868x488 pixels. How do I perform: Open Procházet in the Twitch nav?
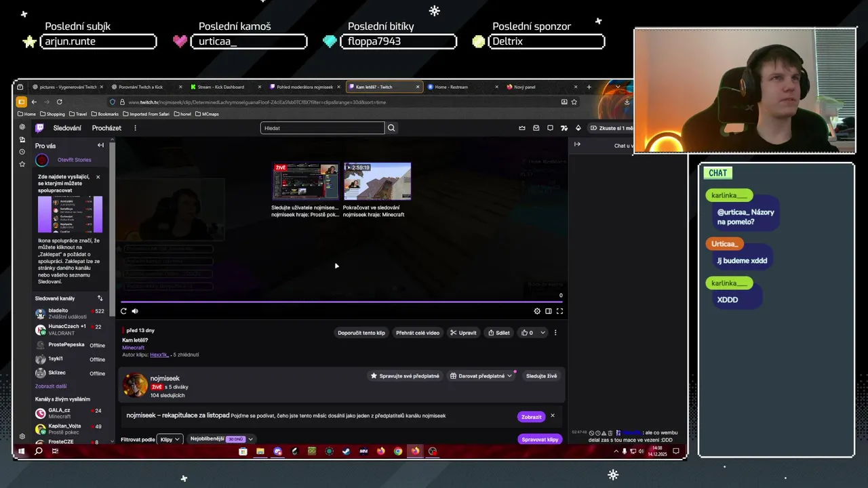tap(106, 127)
